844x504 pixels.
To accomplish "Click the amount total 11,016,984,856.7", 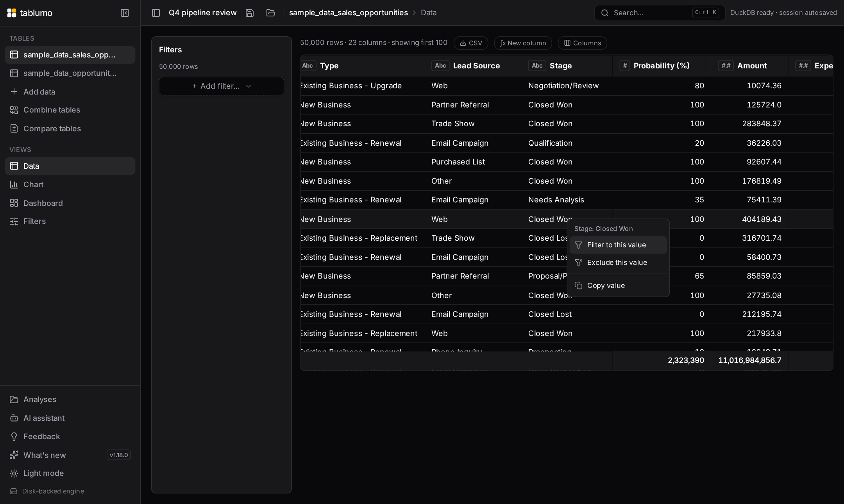I will pyautogui.click(x=750, y=360).
